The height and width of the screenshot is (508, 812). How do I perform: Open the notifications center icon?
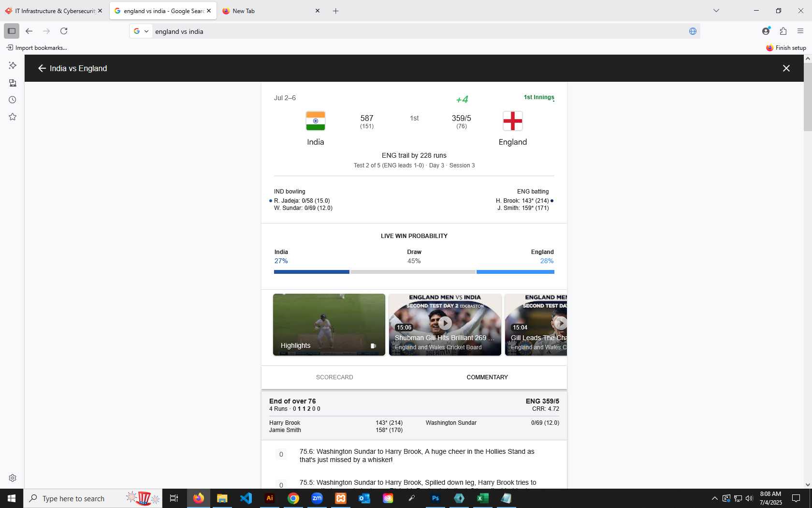pyautogui.click(x=796, y=498)
